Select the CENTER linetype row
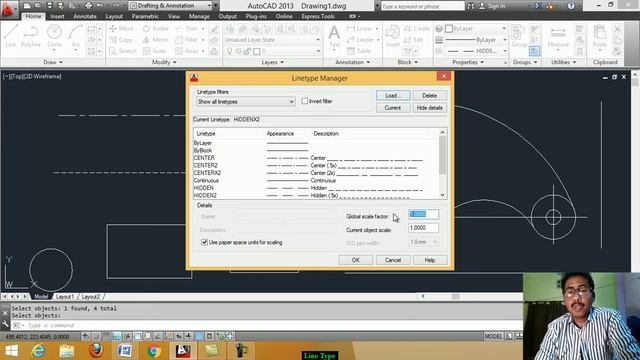 [x=315, y=158]
